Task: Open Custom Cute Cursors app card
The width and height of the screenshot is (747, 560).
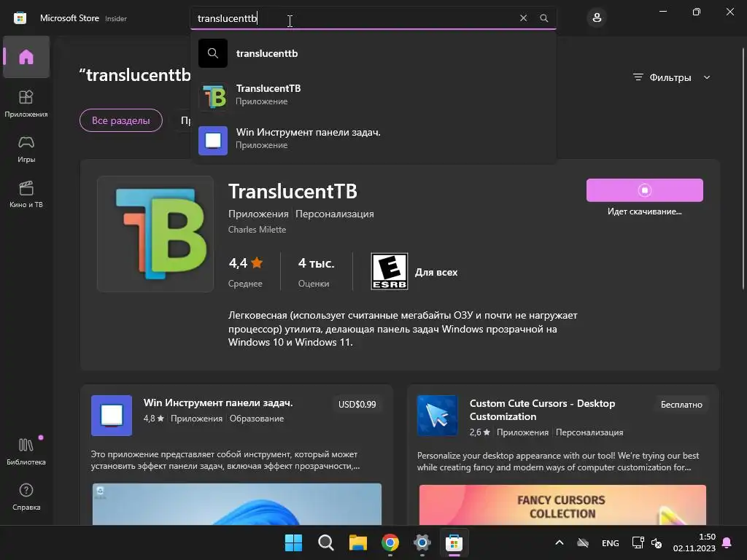Action: [x=562, y=455]
